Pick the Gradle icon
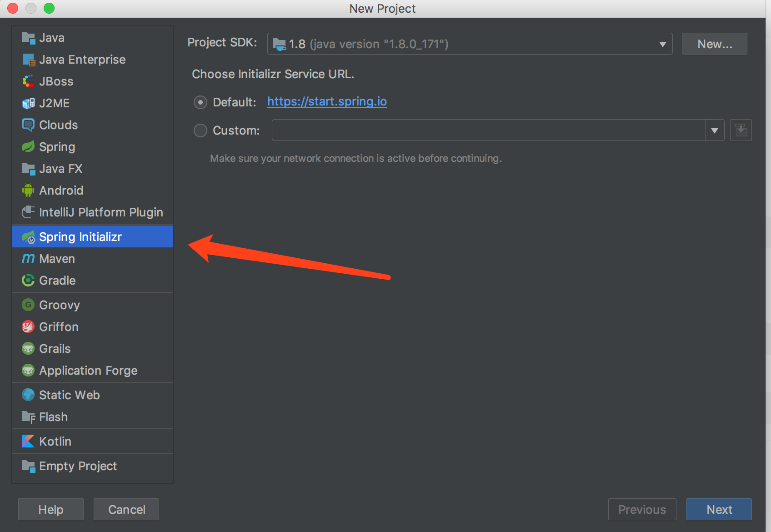This screenshot has height=532, width=771. pyautogui.click(x=28, y=281)
